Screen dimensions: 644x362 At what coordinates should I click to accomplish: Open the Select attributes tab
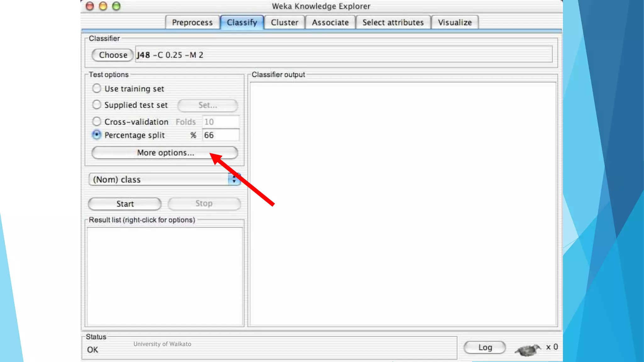[x=393, y=22]
